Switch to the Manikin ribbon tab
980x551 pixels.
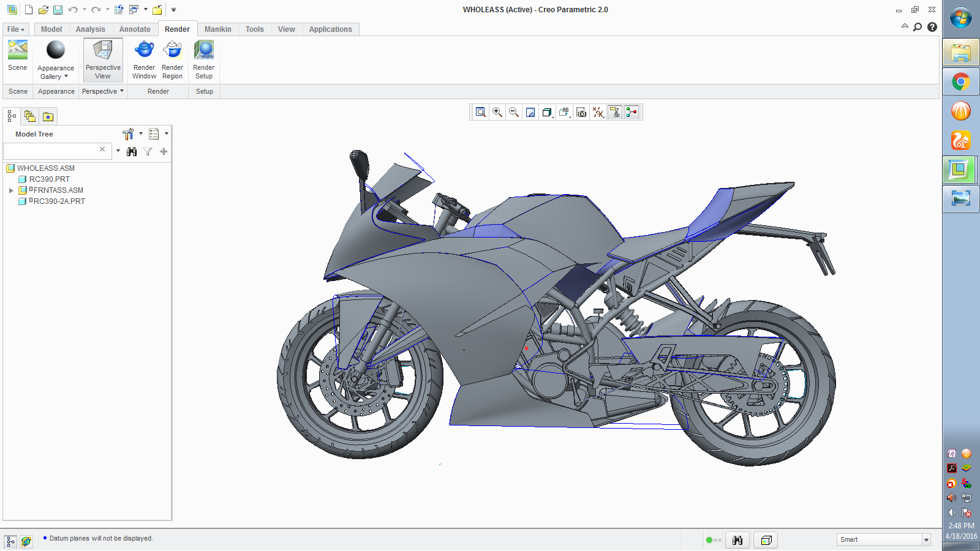pyautogui.click(x=218, y=29)
